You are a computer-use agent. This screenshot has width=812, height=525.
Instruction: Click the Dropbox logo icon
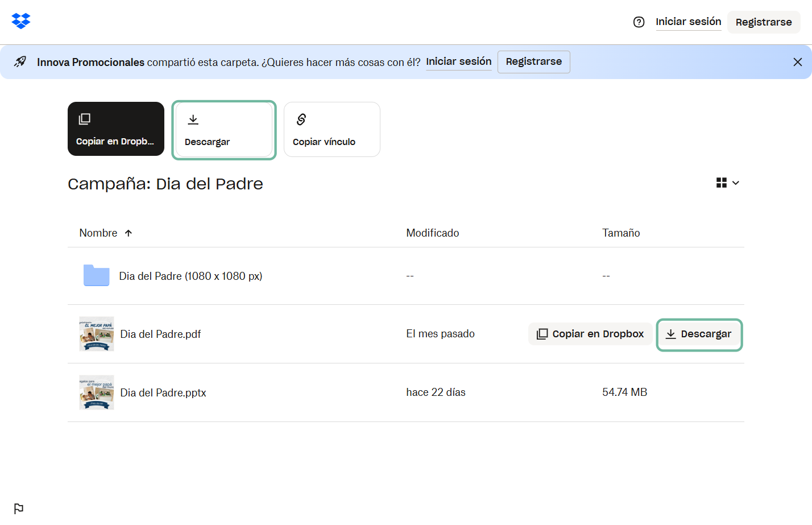21,21
